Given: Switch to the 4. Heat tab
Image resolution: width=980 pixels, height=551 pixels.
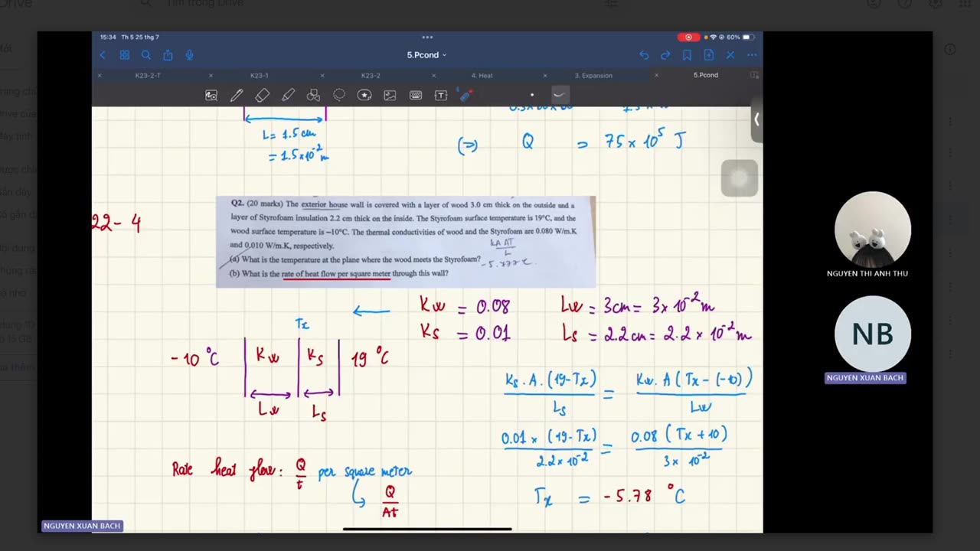Looking at the screenshot, I should (x=482, y=76).
